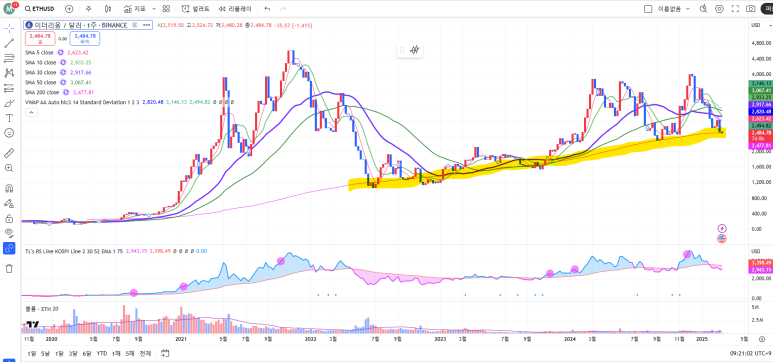773x362 pixels.
Task: Open the chart layout selector square
Action: [x=648, y=9]
